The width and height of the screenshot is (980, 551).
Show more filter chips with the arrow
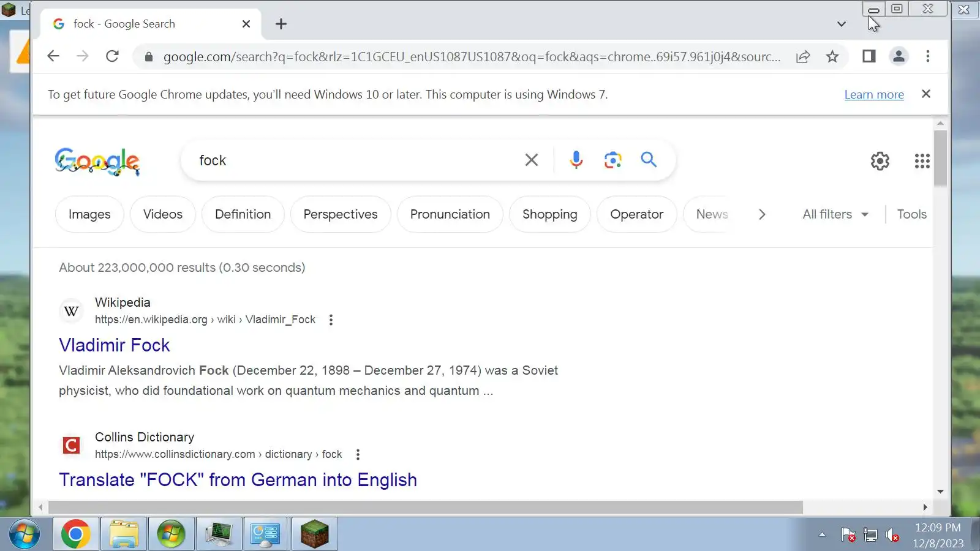coord(762,214)
